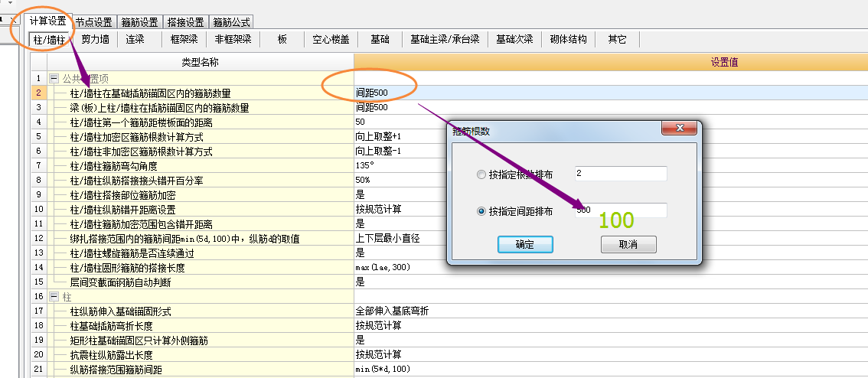Click the 按规范计算 value in row 18

pos(378,325)
